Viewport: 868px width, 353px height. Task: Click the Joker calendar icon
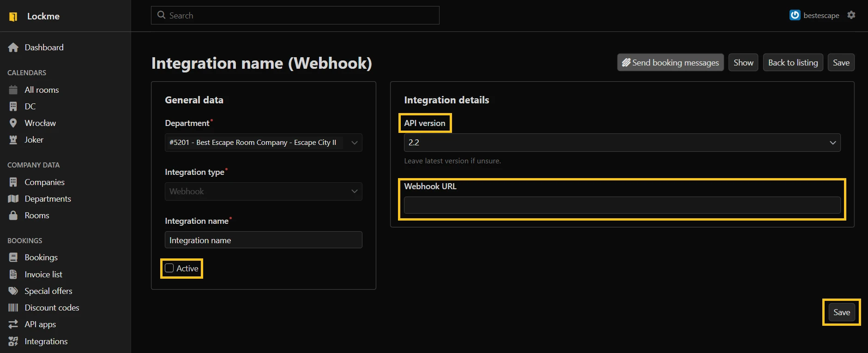coord(13,140)
